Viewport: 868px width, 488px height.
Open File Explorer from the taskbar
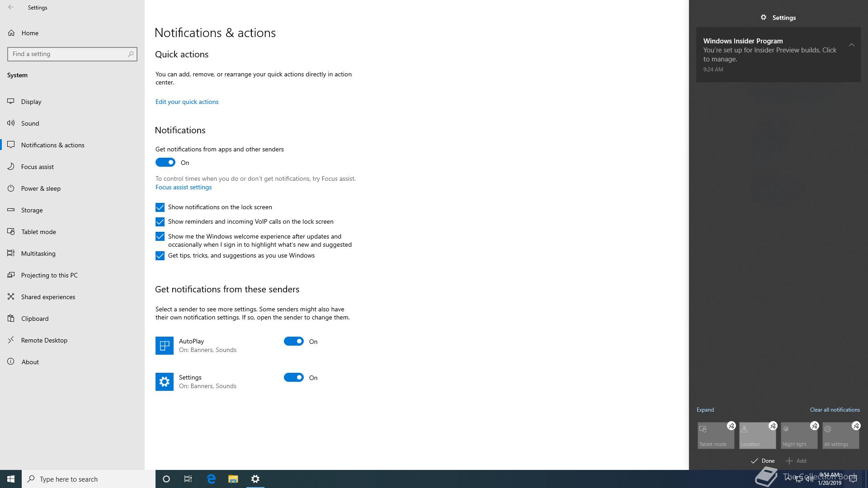click(x=233, y=479)
